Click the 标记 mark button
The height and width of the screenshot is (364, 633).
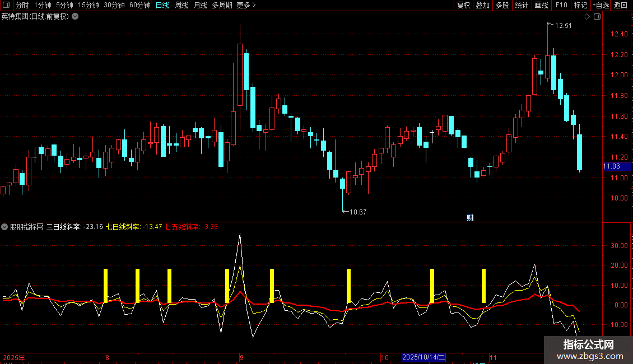580,5
